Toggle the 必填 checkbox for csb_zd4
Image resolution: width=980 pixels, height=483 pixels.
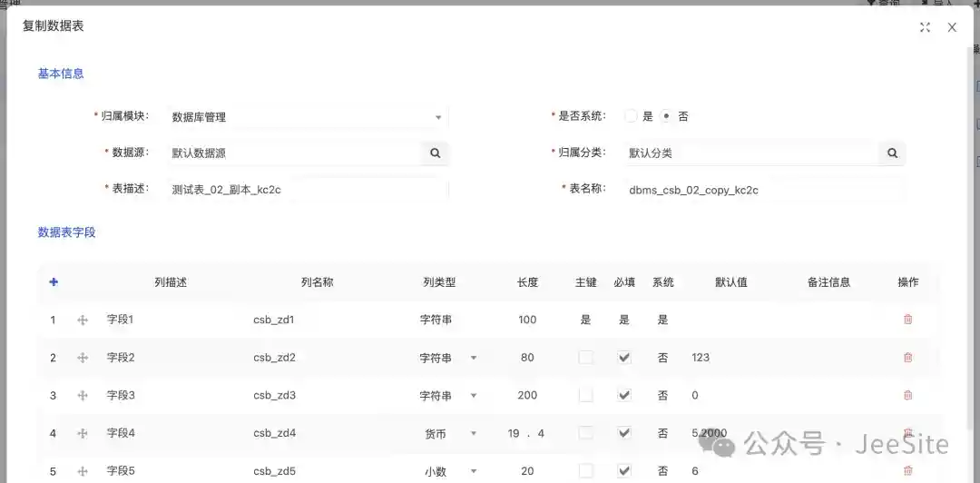point(624,432)
